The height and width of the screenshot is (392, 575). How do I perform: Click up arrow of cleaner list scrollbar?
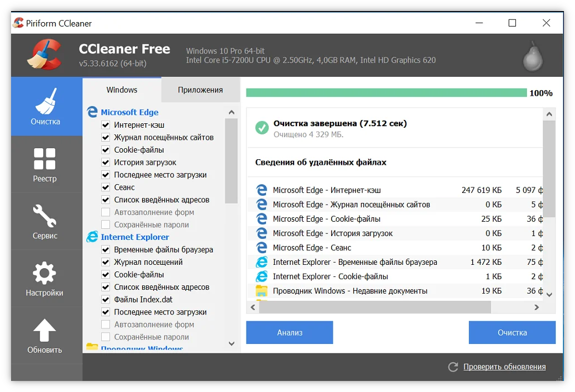(x=232, y=112)
